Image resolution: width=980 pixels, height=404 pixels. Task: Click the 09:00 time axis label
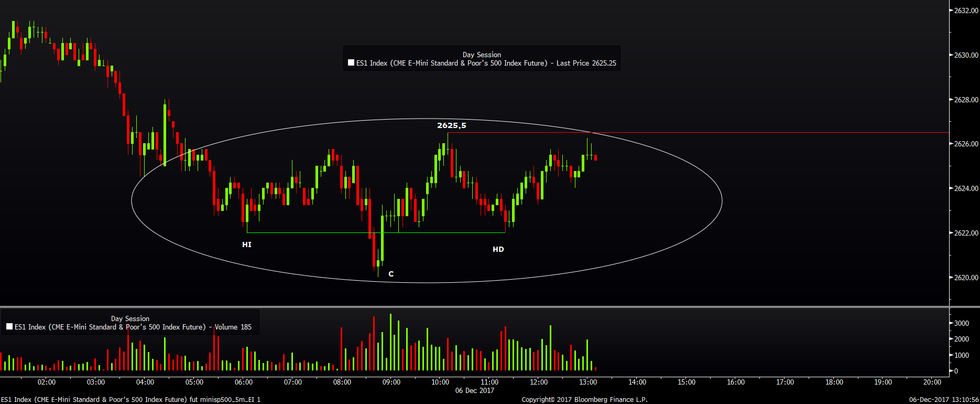point(391,382)
